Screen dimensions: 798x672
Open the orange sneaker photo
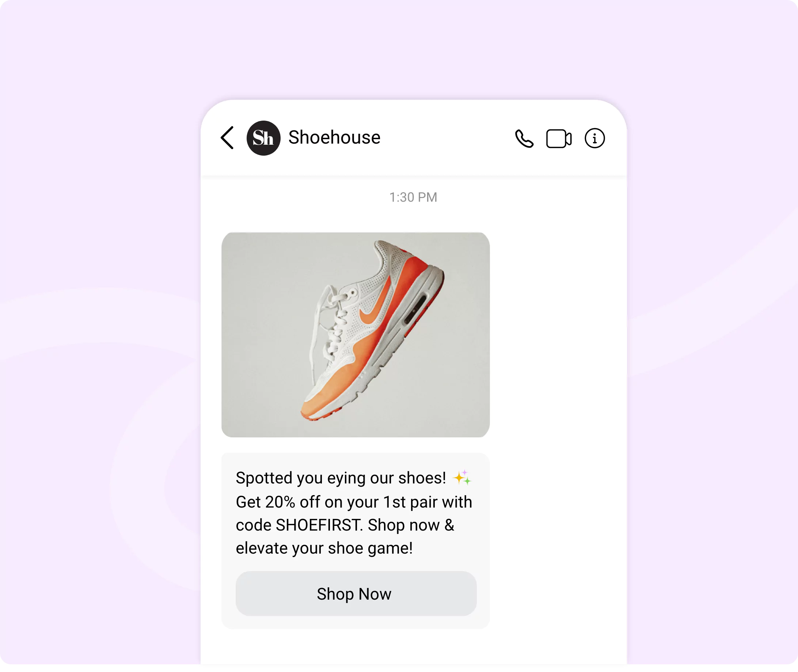(x=356, y=334)
